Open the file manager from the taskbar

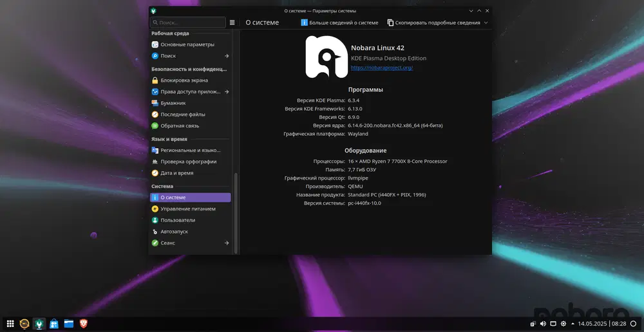click(68, 323)
